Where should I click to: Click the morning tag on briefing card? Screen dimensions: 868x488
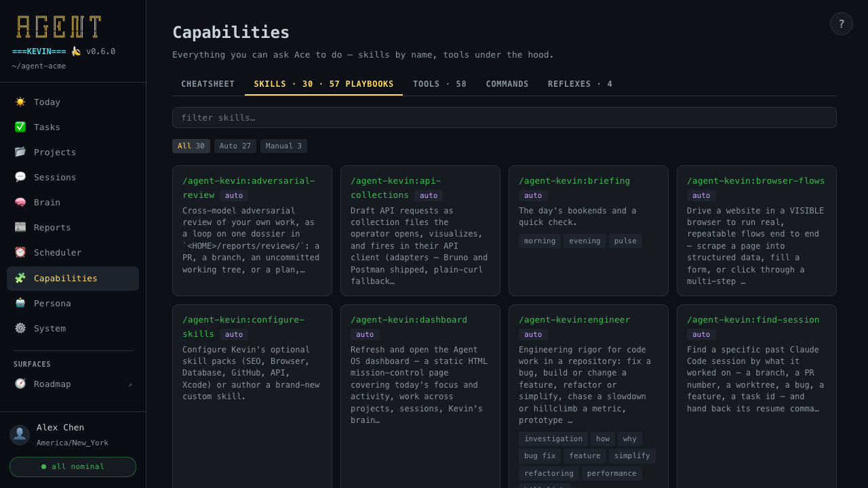(x=540, y=241)
